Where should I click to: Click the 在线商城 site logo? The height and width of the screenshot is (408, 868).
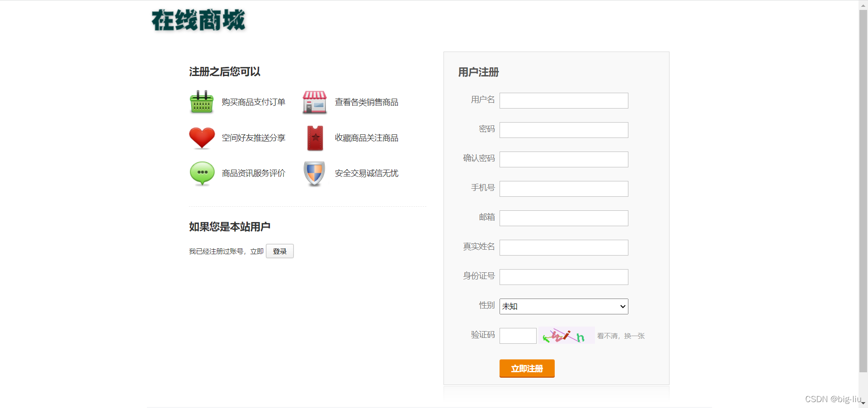point(198,20)
